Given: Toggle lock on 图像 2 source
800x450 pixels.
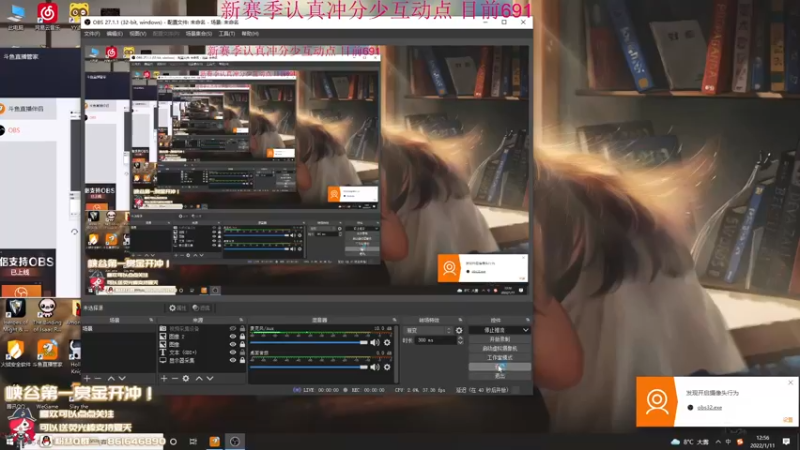Looking at the screenshot, I should point(242,337).
